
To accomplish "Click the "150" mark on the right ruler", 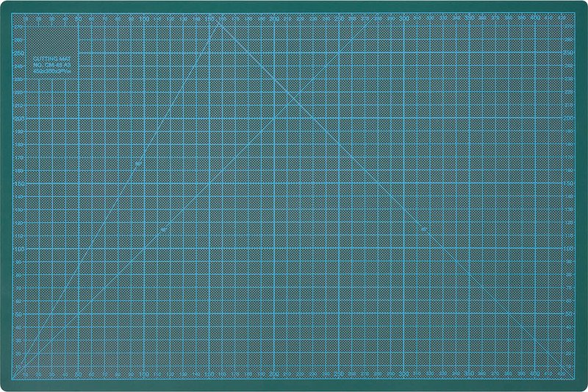I will (568, 183).
